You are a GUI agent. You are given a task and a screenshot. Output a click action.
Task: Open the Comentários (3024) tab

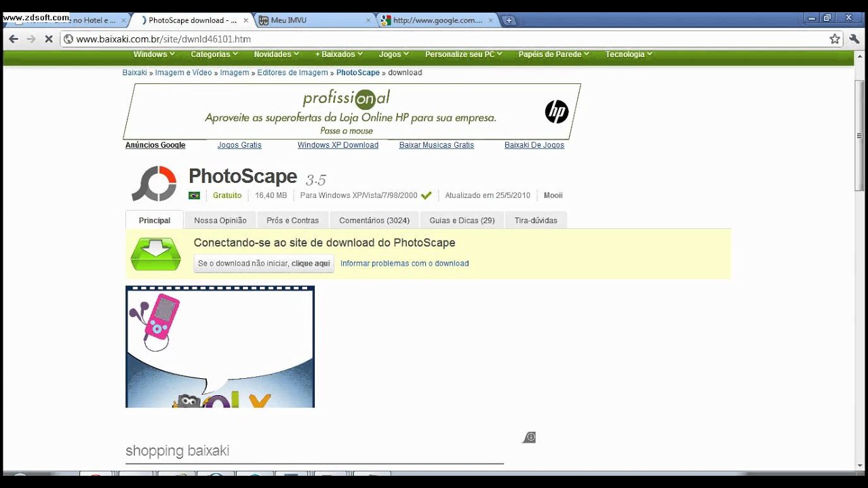374,220
